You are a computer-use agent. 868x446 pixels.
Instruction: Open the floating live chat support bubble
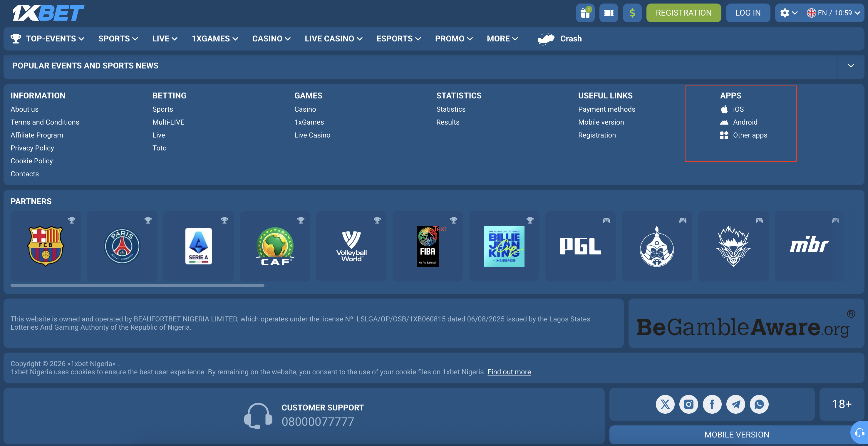pos(859,432)
